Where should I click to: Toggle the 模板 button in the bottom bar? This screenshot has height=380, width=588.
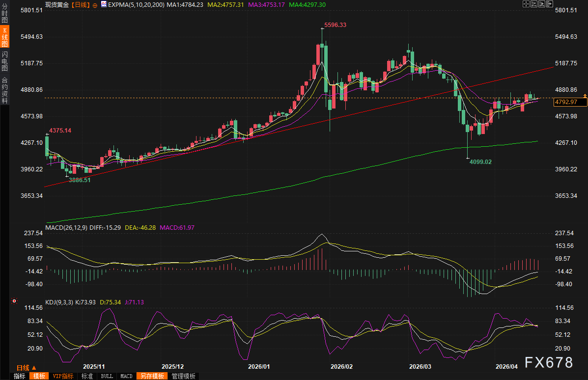[38, 376]
